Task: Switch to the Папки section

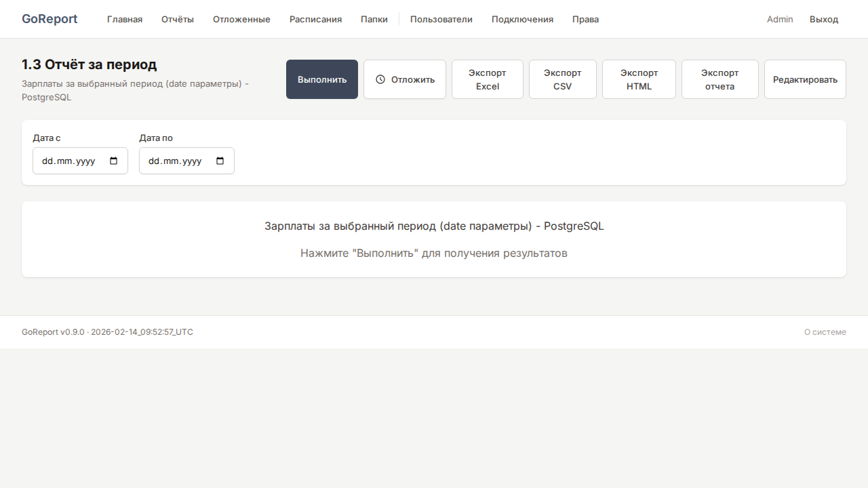Action: point(374,19)
